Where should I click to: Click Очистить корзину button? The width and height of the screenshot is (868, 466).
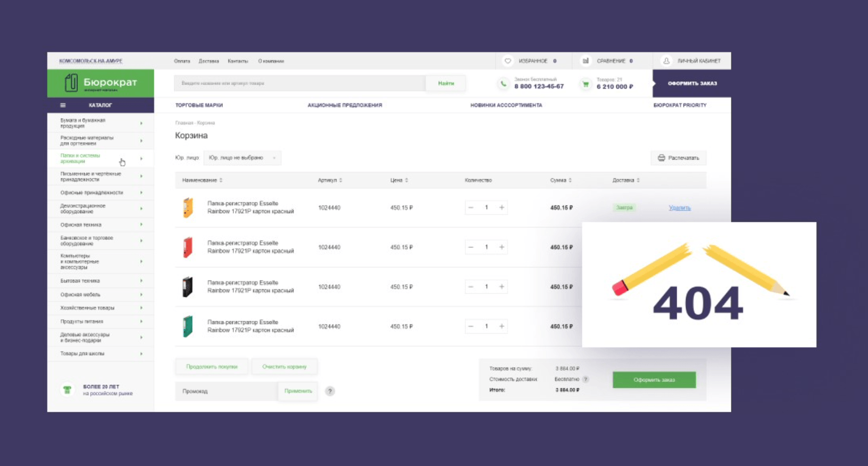coord(285,367)
